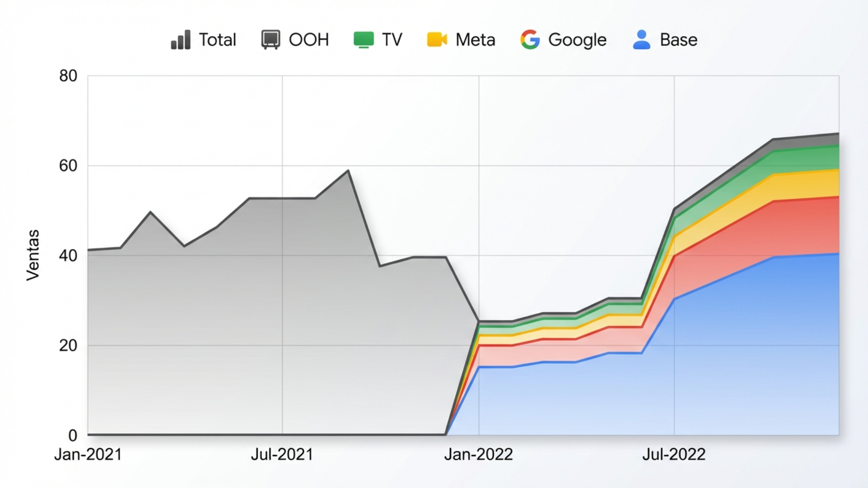Select the TV icon in the legend
Screen dimensions: 868x488
coord(363,40)
